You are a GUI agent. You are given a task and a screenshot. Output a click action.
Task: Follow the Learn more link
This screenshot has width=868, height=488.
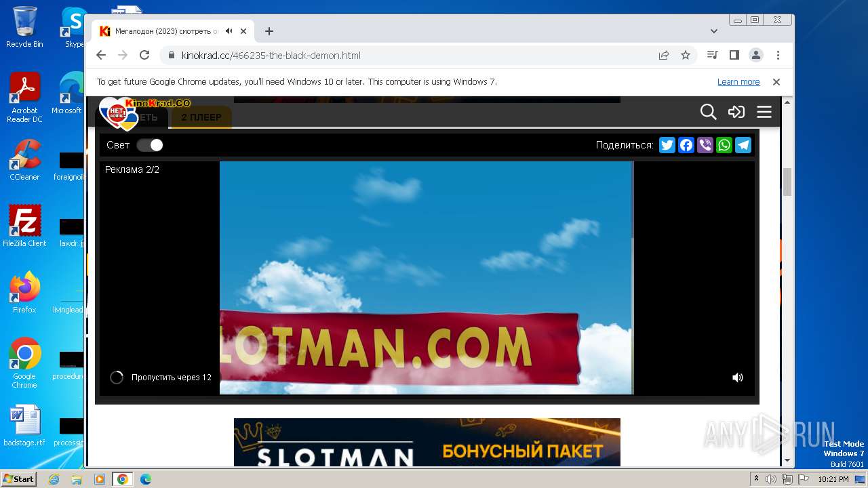[x=738, y=82]
